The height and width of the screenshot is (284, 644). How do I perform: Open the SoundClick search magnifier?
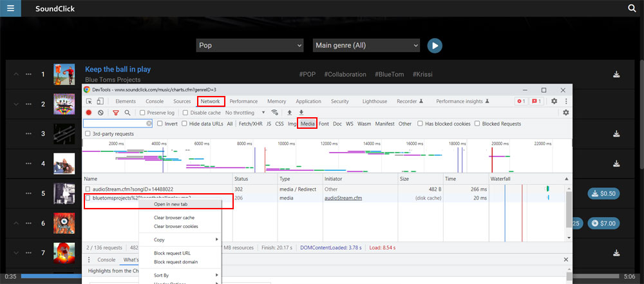632,8
